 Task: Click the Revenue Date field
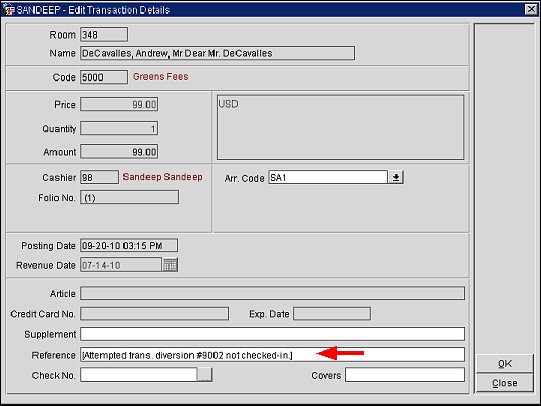pyautogui.click(x=121, y=265)
